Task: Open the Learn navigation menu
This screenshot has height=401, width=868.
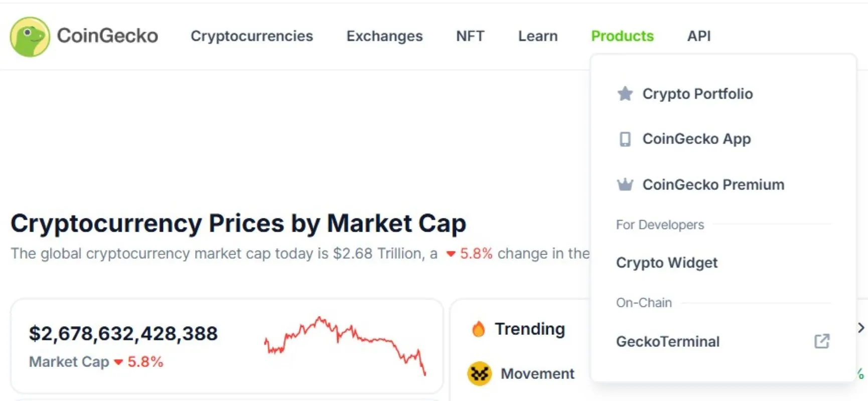Action: point(537,36)
